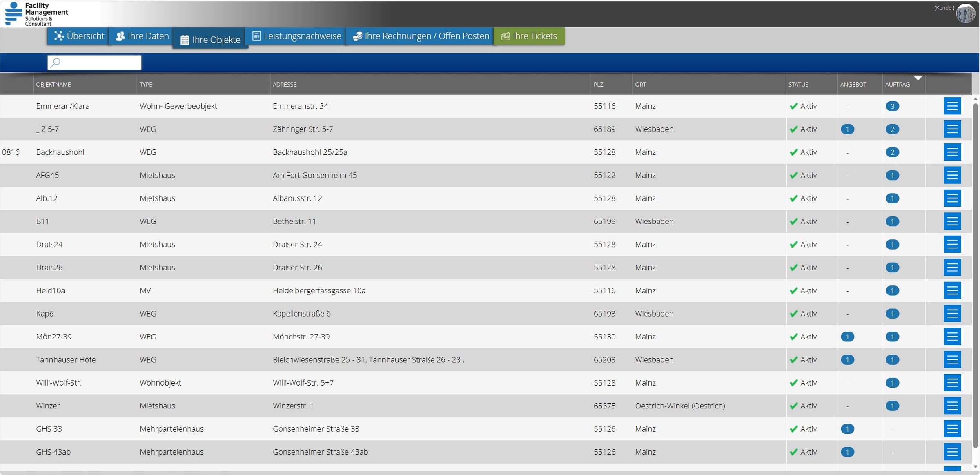The image size is (980, 475).
Task: Click Auftrag badge 2 for Backhaushohl
Action: pyautogui.click(x=892, y=152)
